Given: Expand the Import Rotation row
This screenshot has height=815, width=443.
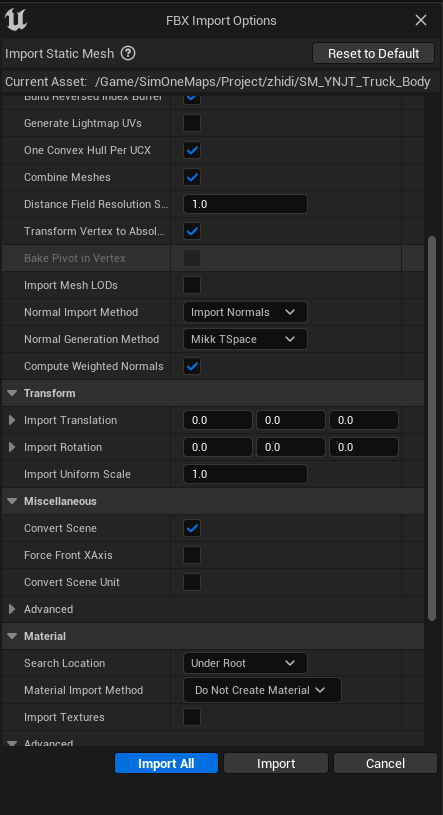Looking at the screenshot, I should 12,448.
